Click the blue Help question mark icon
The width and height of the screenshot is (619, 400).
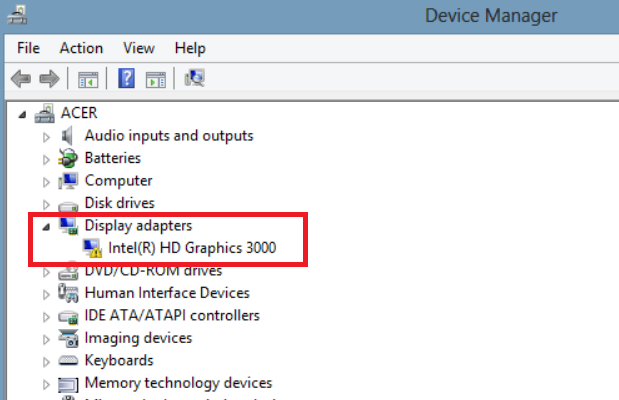tap(126, 78)
